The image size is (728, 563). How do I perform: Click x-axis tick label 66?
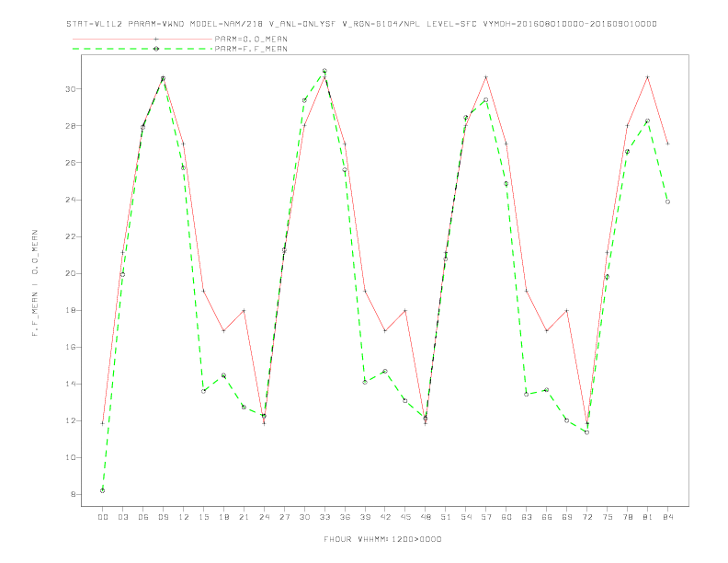pos(547,517)
